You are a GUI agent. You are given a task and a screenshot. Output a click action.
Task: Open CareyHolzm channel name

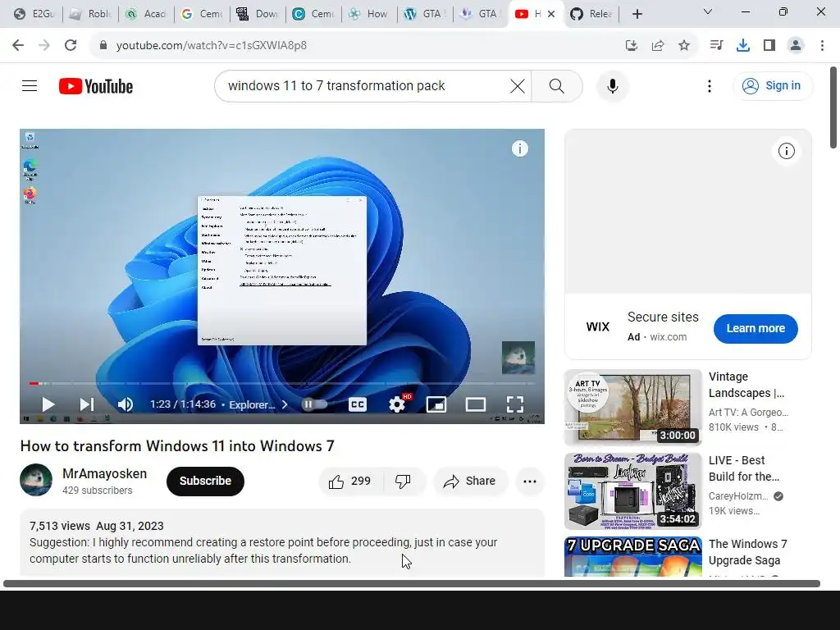tap(738, 496)
